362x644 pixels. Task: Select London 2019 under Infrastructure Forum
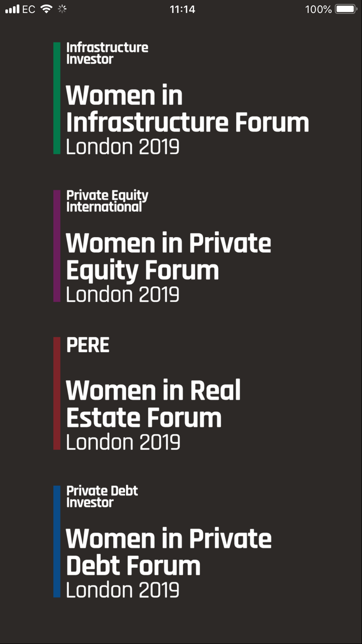(123, 147)
